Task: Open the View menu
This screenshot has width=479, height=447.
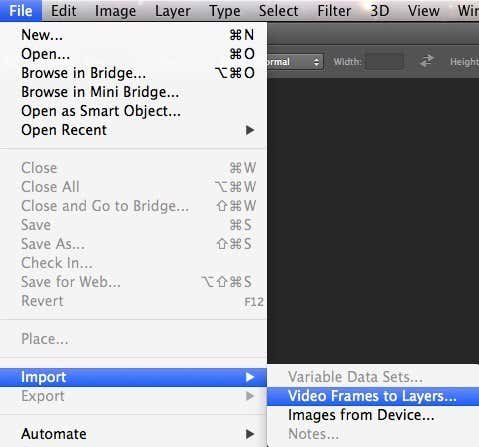Action: click(x=423, y=11)
